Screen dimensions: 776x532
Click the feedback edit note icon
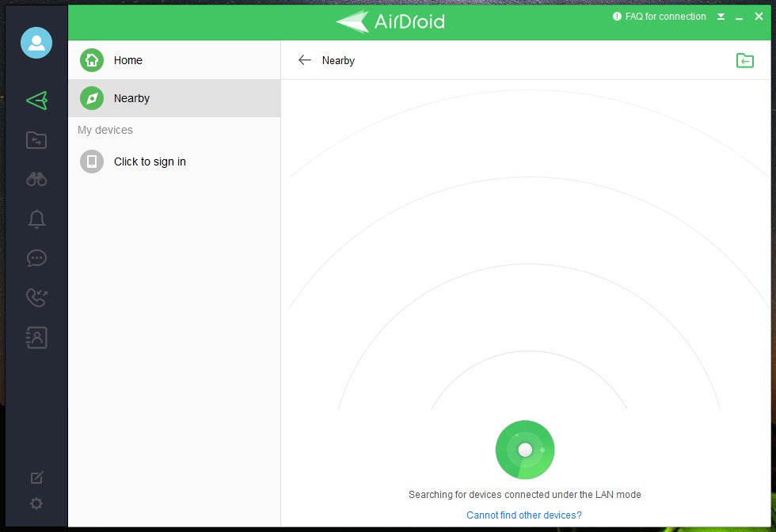37,477
